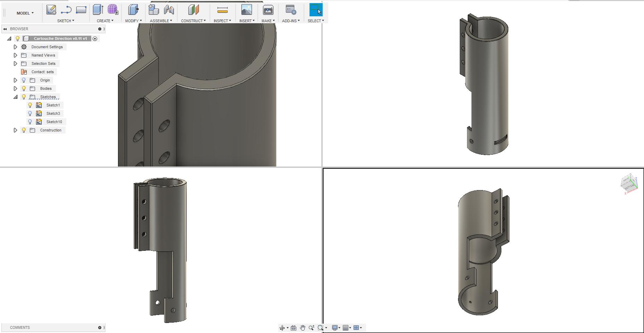Toggle Bodies folder visibility bulb
This screenshot has height=333, width=644.
(24, 88)
